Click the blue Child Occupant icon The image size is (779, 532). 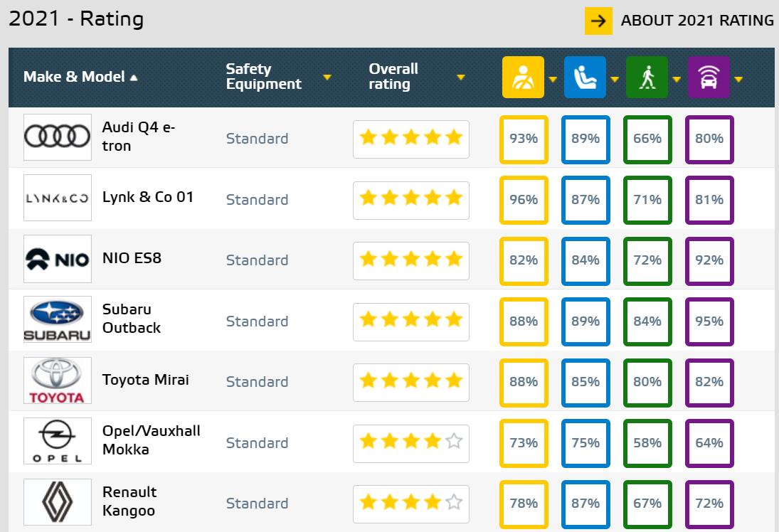click(x=585, y=77)
